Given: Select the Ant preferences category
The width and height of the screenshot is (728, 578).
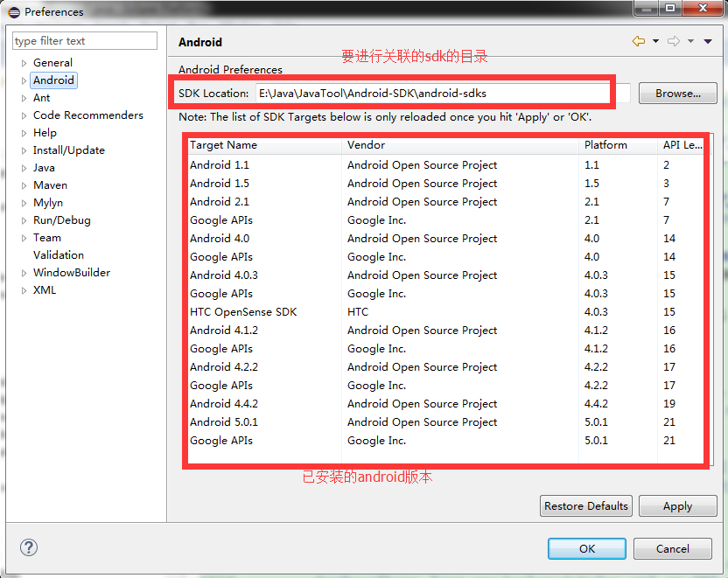Looking at the screenshot, I should [41, 98].
